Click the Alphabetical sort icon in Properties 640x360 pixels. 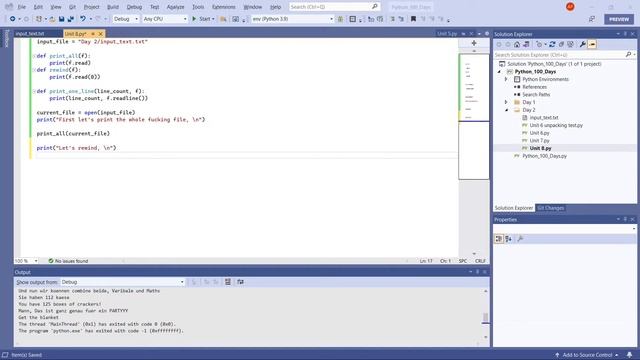pos(509,239)
